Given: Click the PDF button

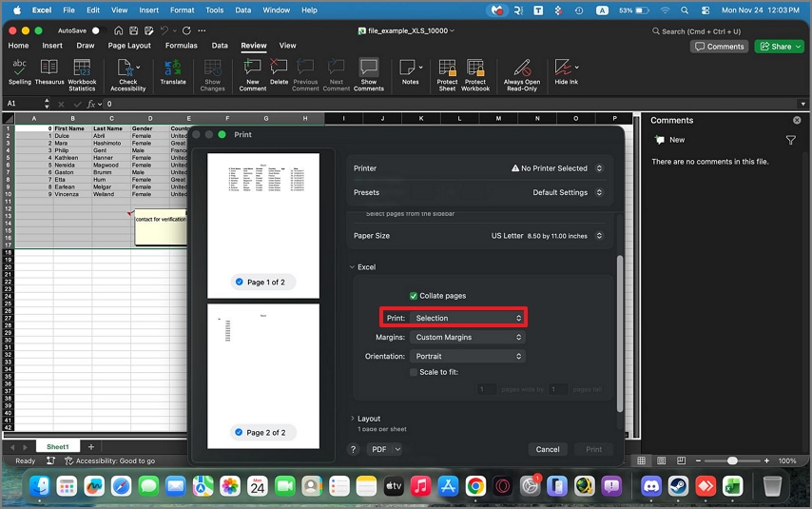Looking at the screenshot, I should tap(379, 449).
